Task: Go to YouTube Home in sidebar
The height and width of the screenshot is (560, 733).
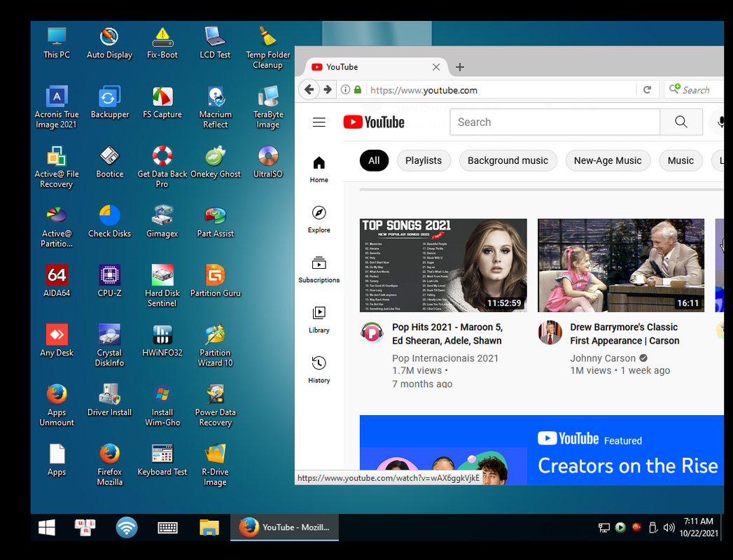Action: click(319, 169)
